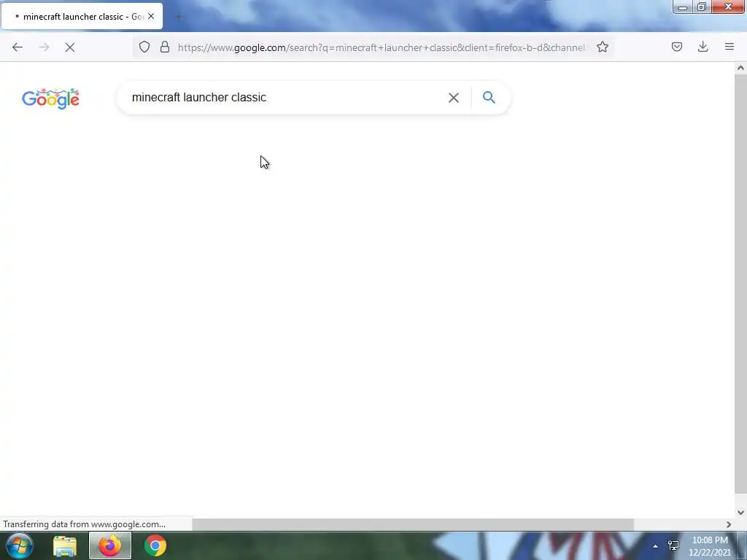Open the taskbar clock and date
This screenshot has height=560, width=747.
(710, 546)
